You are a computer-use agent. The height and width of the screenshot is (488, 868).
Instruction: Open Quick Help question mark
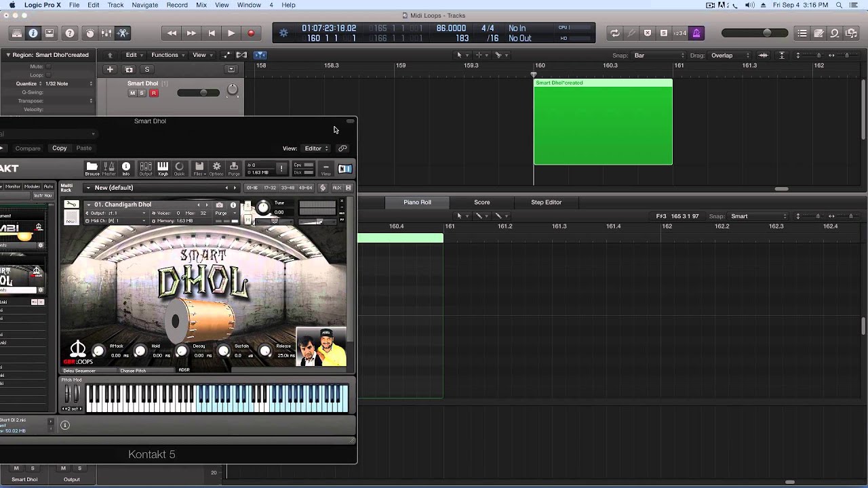pos(70,33)
